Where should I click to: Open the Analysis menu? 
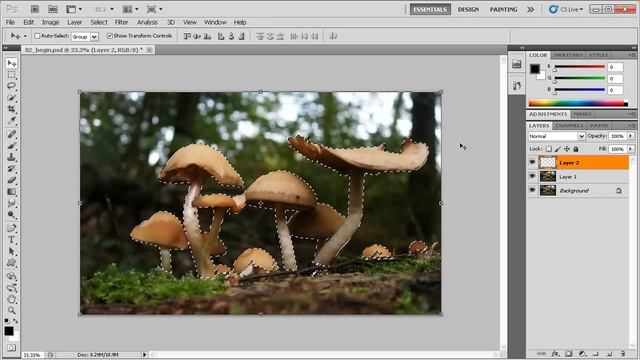(147, 22)
